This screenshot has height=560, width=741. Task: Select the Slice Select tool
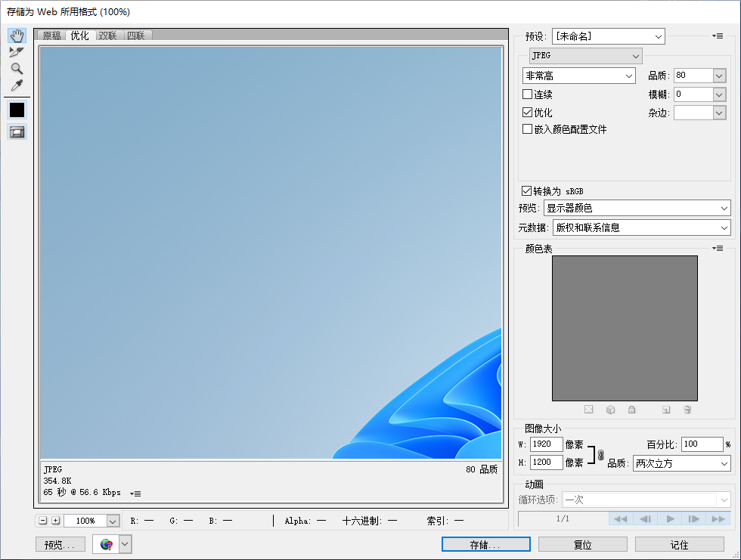click(17, 52)
